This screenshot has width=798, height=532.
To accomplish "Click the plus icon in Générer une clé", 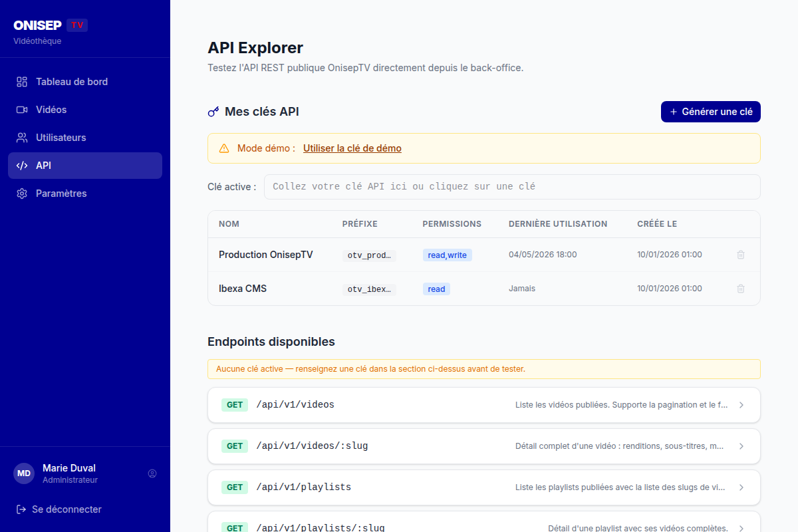I will (x=674, y=112).
